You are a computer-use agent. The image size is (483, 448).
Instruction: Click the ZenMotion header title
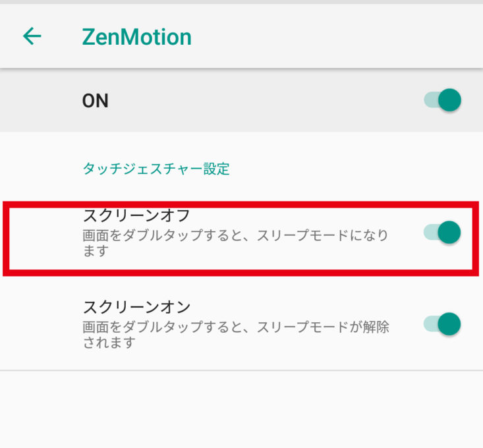coord(136,37)
